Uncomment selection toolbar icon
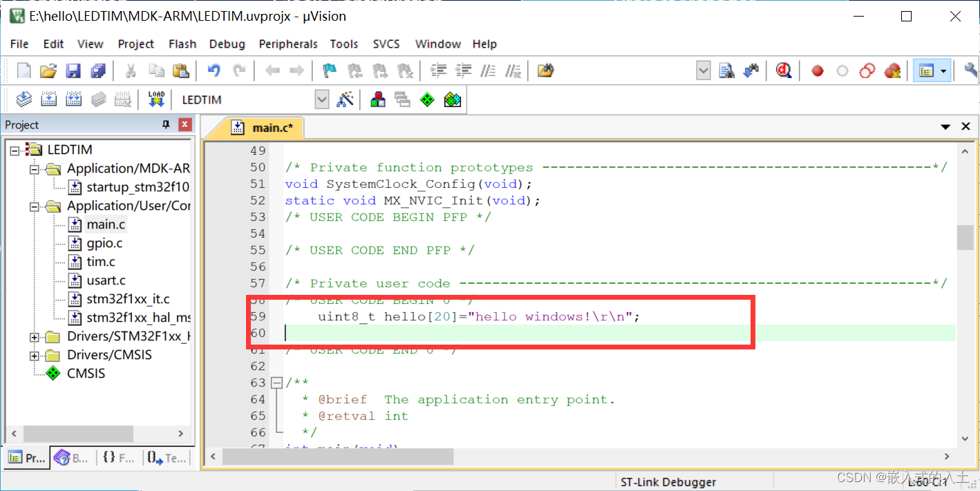 click(513, 70)
